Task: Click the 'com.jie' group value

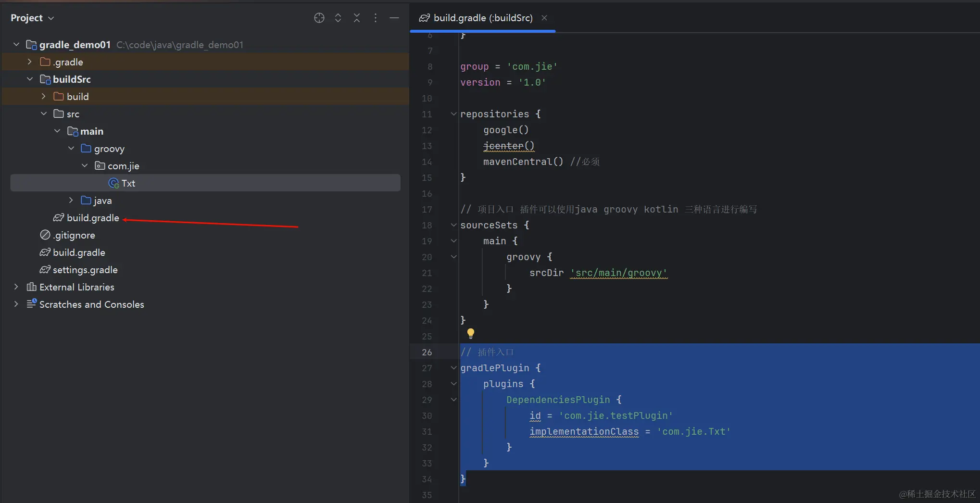Action: [x=532, y=66]
